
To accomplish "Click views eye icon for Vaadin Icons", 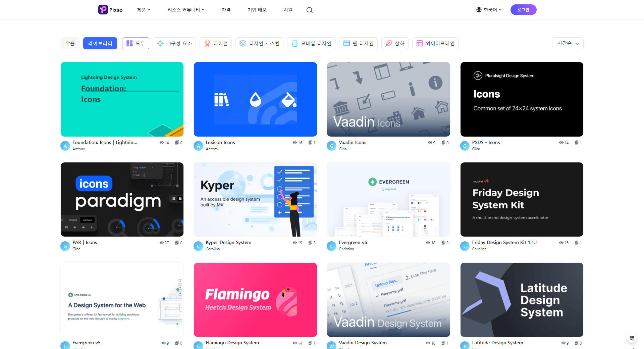I will point(430,143).
